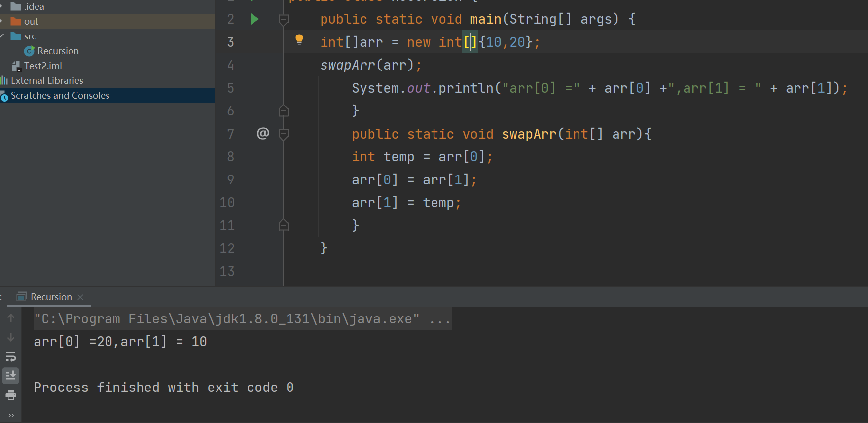
Task: Click the Scratches and Consoles clock icon
Action: click(4, 96)
